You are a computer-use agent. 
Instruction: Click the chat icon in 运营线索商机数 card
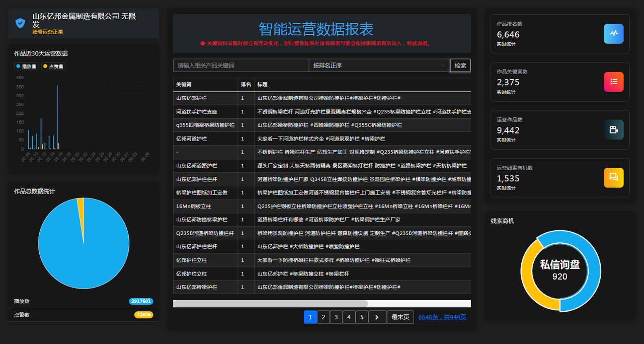coord(614,177)
